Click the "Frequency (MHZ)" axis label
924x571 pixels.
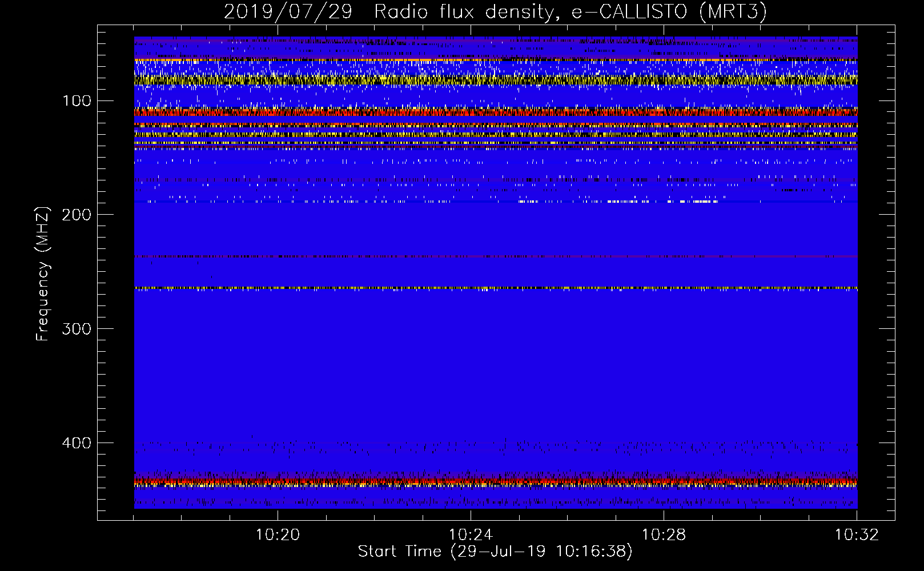(43, 274)
